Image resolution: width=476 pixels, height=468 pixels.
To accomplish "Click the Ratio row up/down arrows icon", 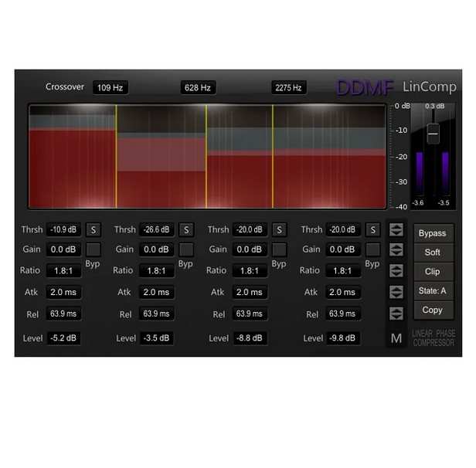I will tap(396, 270).
